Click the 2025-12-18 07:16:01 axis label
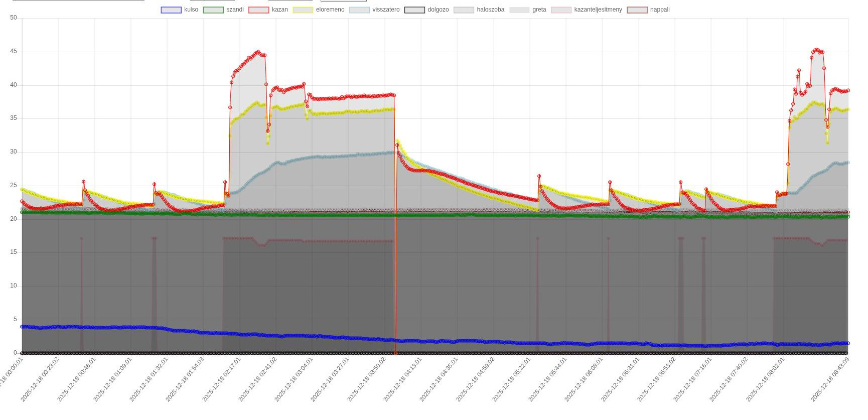 click(693, 379)
